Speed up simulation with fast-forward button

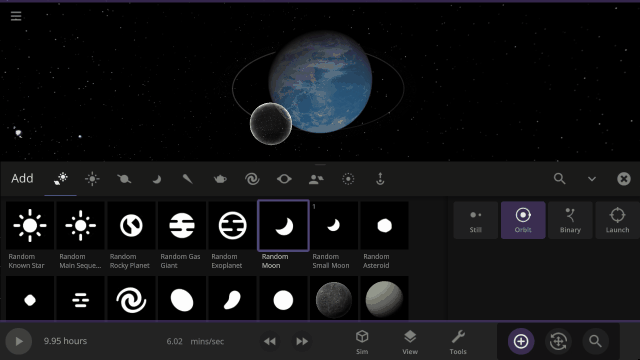[x=302, y=341]
